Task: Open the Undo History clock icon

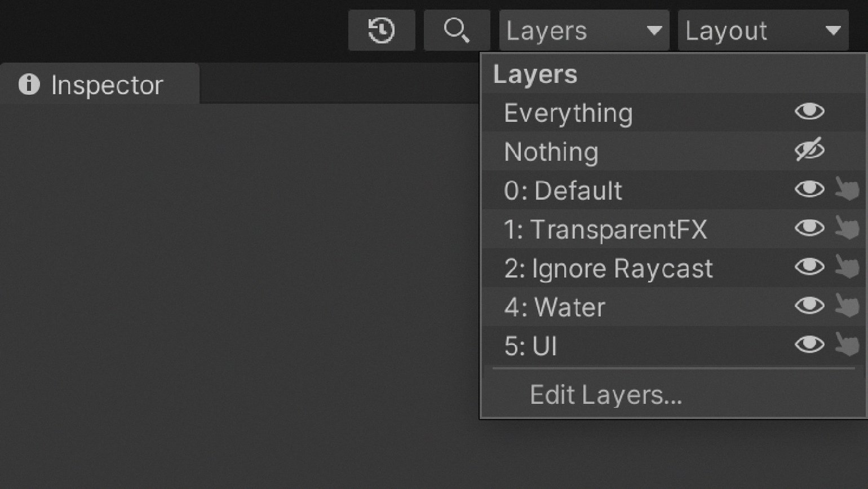Action: click(x=382, y=30)
